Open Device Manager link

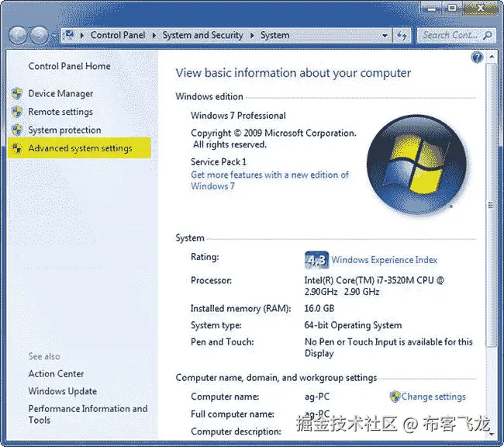tap(60, 94)
